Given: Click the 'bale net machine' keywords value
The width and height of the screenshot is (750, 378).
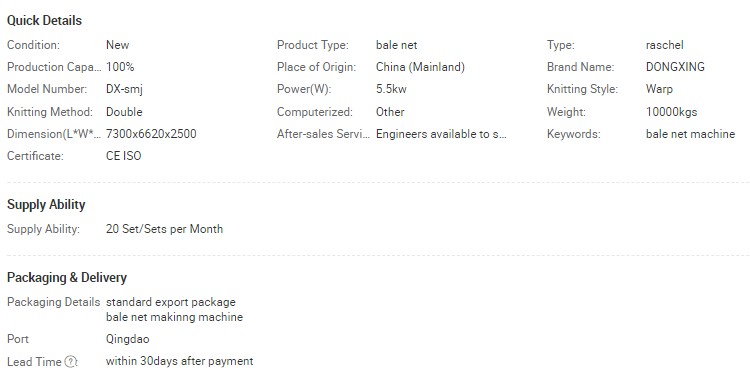Looking at the screenshot, I should pos(690,134).
